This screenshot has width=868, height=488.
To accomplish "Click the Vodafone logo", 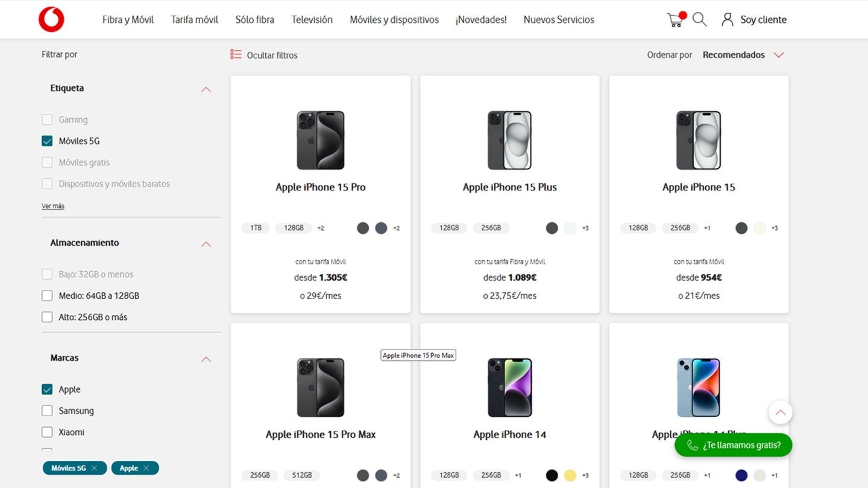I will point(51,19).
